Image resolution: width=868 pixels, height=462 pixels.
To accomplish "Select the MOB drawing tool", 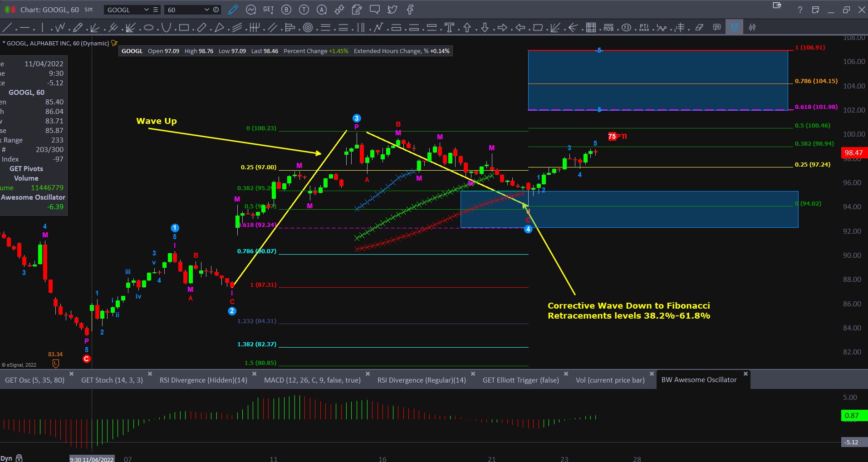I will tap(608, 28).
